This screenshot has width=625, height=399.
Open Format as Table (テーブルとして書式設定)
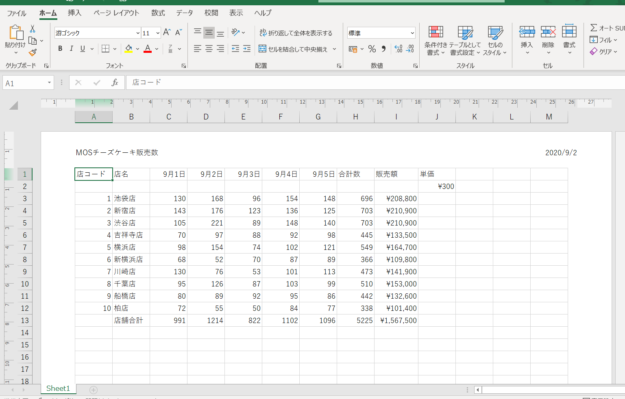click(x=465, y=41)
